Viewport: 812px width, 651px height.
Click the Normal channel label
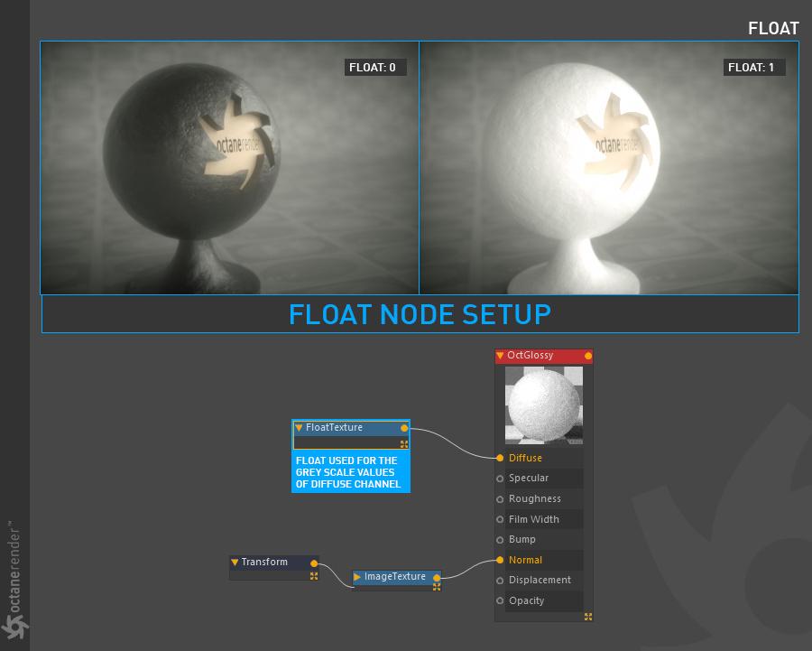pos(525,560)
